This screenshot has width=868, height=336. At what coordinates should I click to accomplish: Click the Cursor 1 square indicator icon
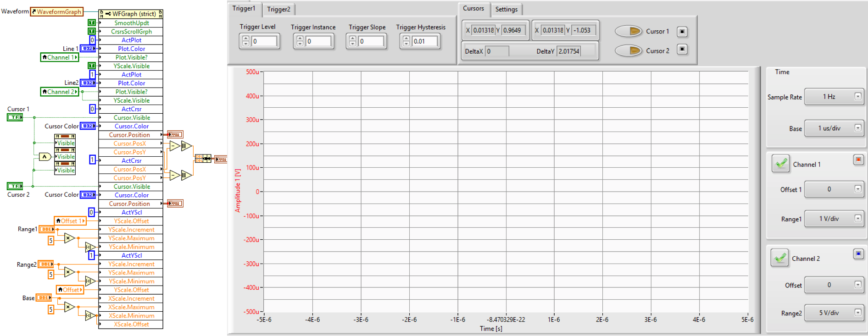(682, 32)
